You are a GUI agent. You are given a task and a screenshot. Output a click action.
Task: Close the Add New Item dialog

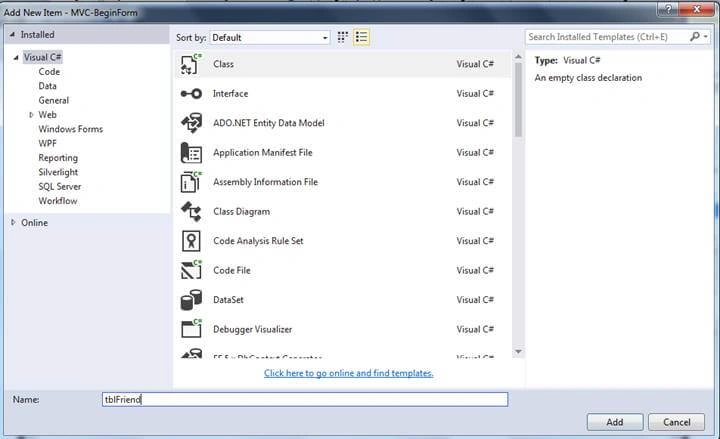click(696, 9)
